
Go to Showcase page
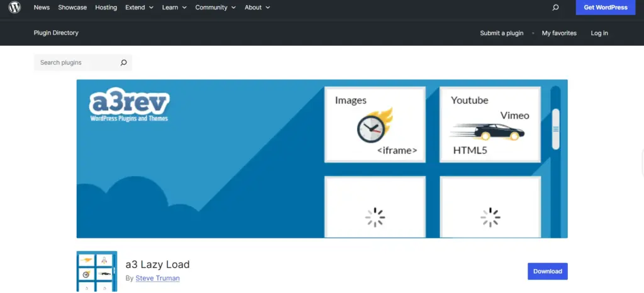72,8
